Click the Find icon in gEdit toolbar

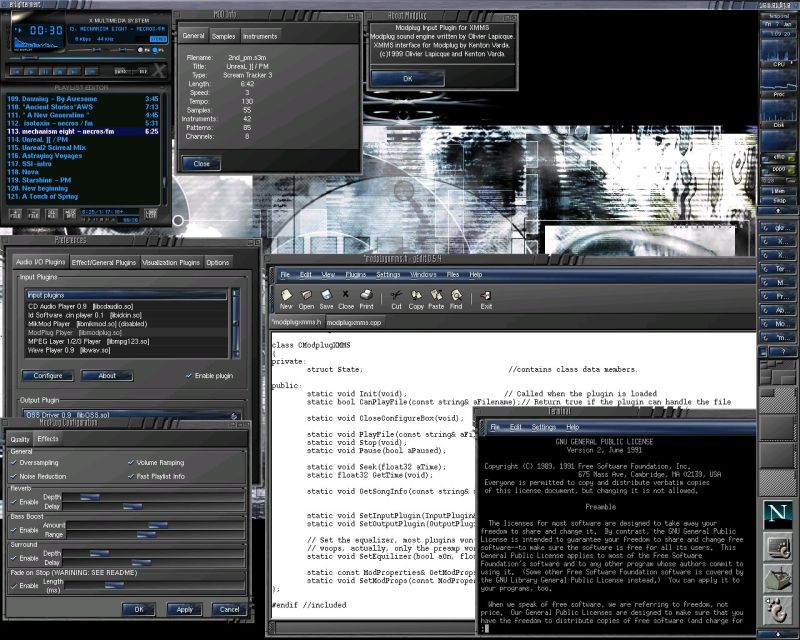(456, 299)
